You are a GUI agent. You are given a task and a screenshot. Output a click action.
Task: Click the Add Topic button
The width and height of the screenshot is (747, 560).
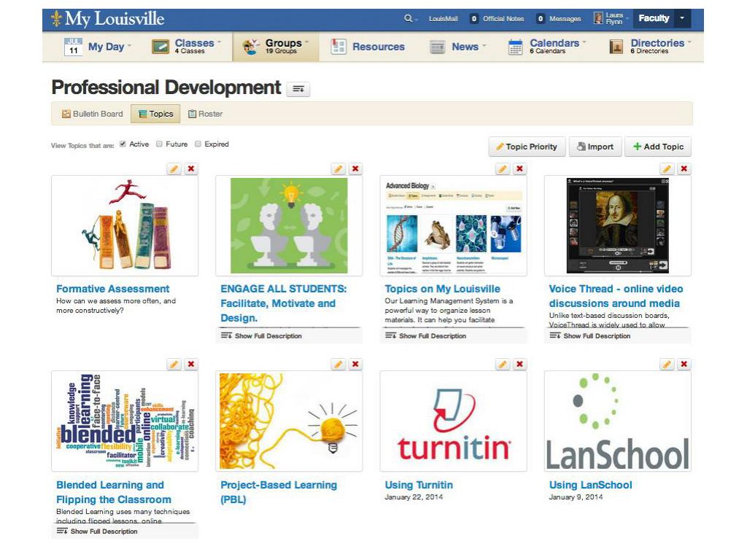coord(658,147)
